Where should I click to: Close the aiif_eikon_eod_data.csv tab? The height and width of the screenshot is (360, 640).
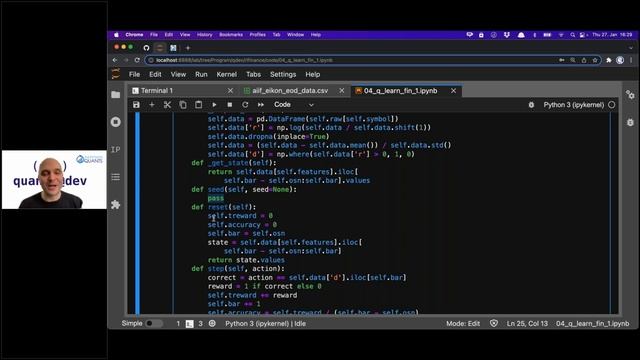(342, 91)
